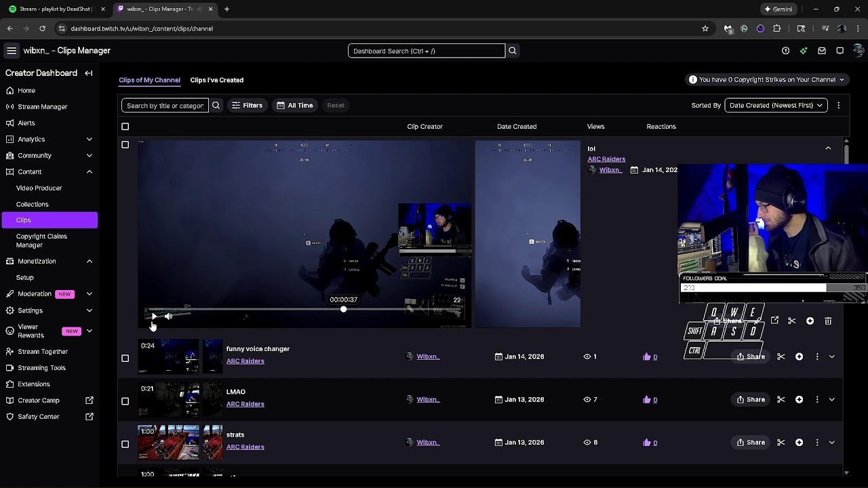868x488 pixels.
Task: Open the Date Created sort dropdown
Action: tap(776, 106)
